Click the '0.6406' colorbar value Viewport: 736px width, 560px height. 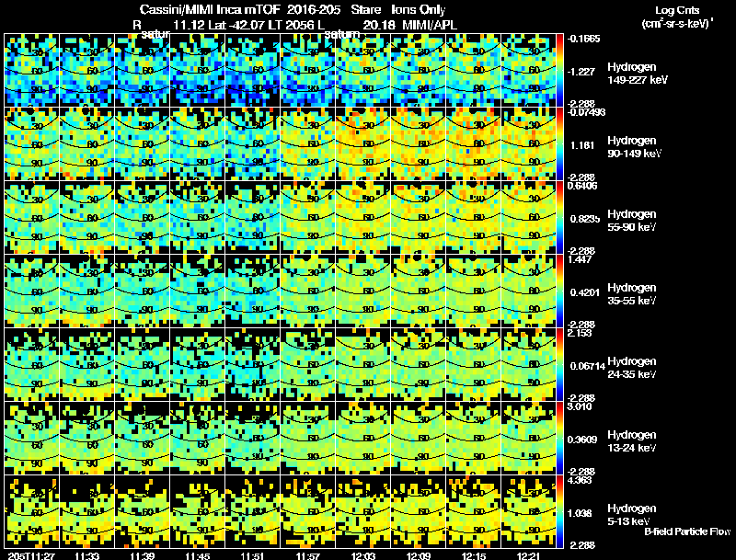click(582, 186)
